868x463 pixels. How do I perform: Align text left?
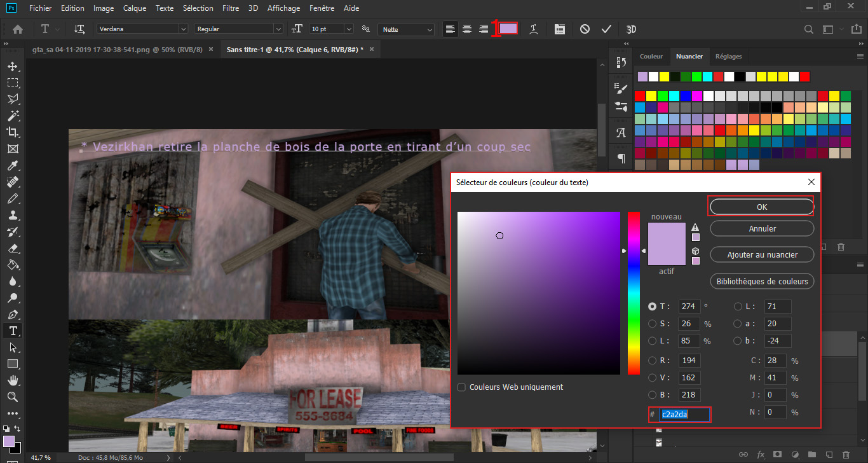click(451, 29)
